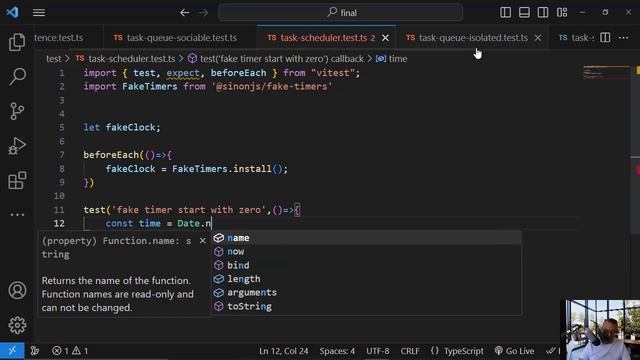Open the Explorer view in activity bar
Screen dimensions: 640x360
coord(17,42)
